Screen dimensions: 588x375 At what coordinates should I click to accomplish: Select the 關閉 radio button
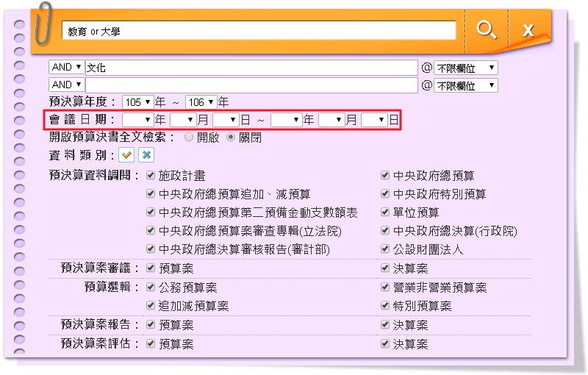(232, 137)
